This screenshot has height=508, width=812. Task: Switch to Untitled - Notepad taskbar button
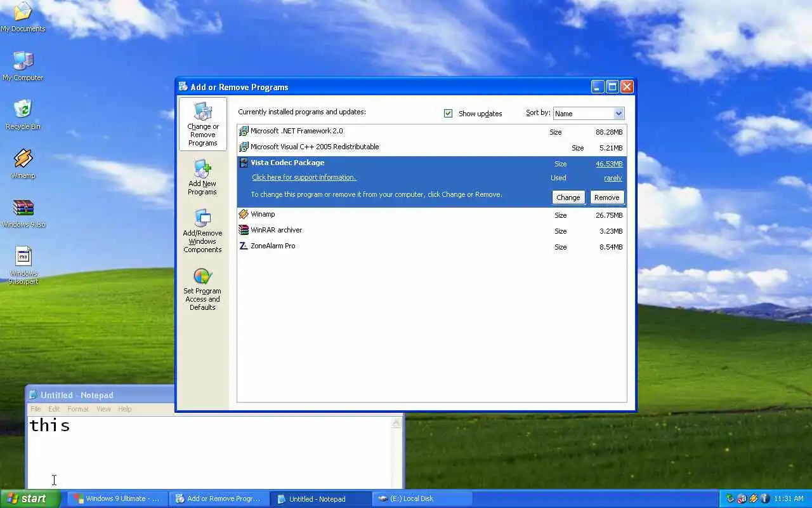coord(321,498)
